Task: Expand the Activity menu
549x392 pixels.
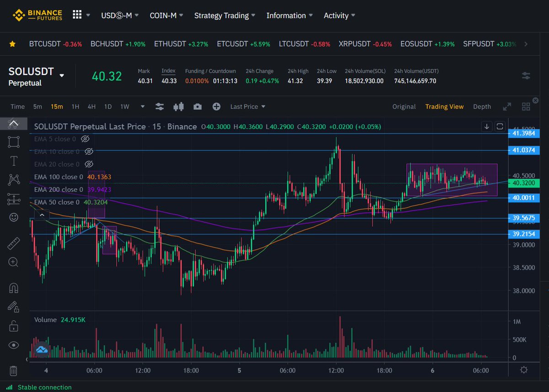Action: click(x=339, y=15)
